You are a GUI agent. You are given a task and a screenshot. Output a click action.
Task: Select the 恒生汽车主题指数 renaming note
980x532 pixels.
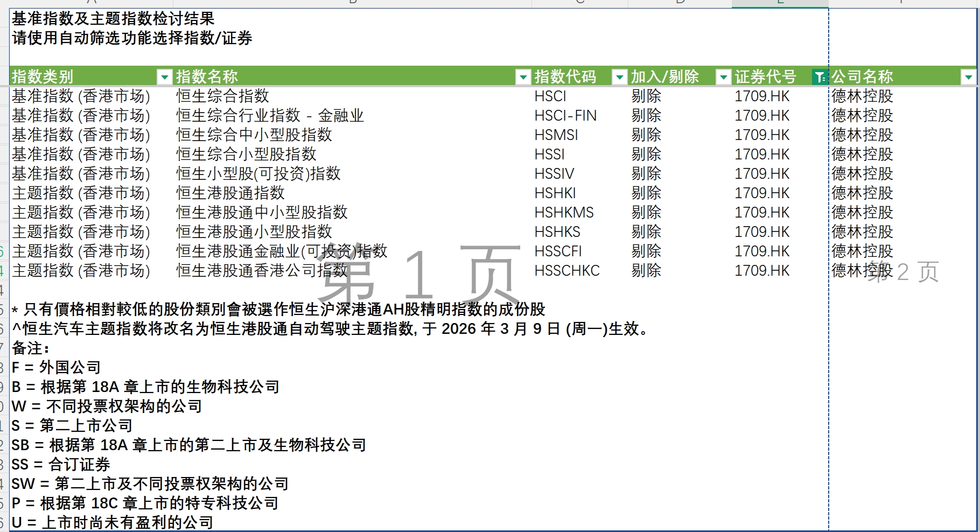(332, 329)
